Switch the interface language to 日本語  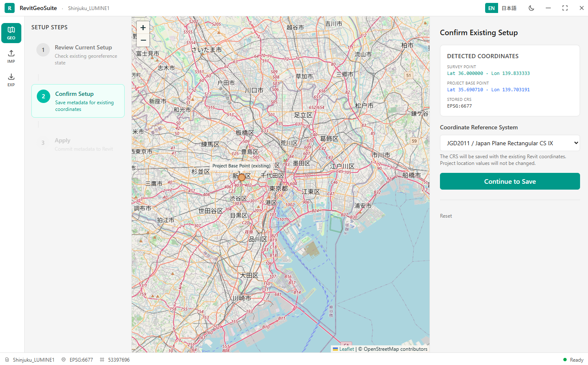[509, 8]
